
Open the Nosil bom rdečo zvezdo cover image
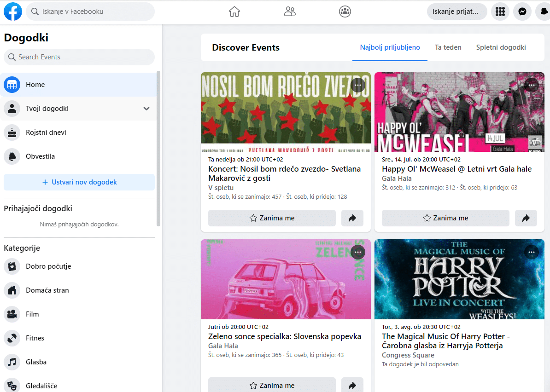(286, 112)
